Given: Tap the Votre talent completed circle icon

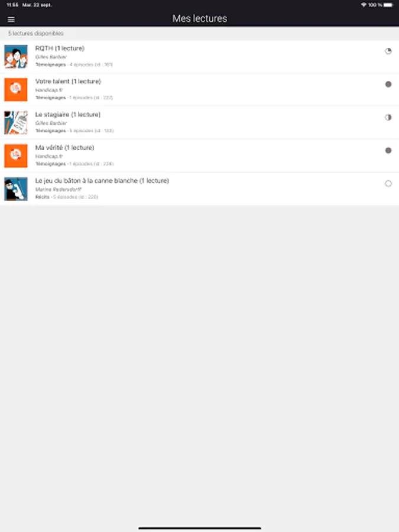Looking at the screenshot, I should tap(388, 84).
